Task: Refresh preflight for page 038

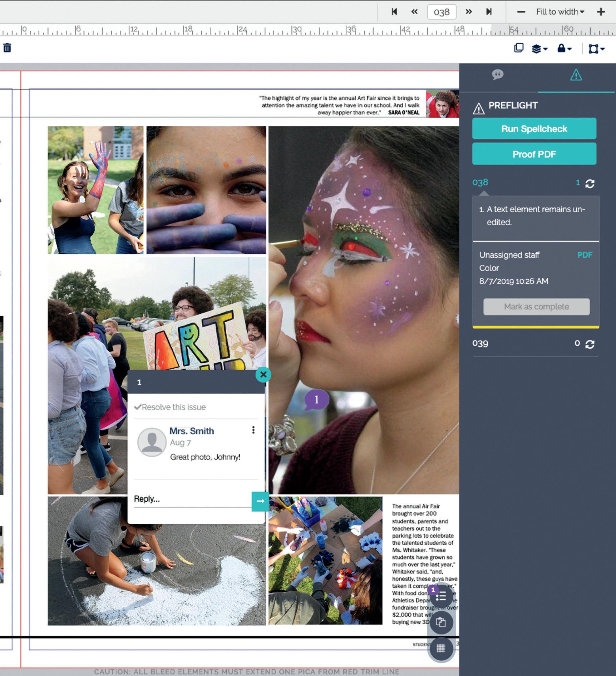Action: tap(590, 184)
